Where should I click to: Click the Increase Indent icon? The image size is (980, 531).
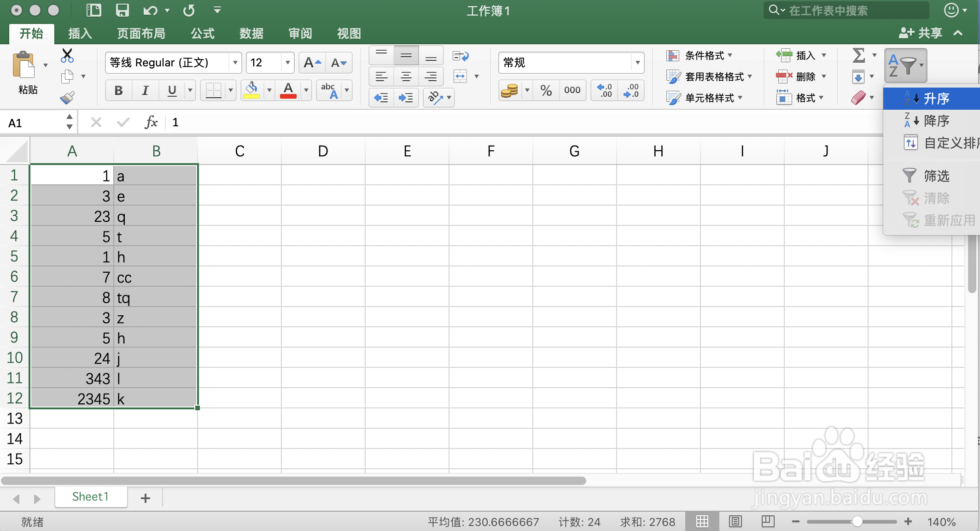click(x=406, y=98)
